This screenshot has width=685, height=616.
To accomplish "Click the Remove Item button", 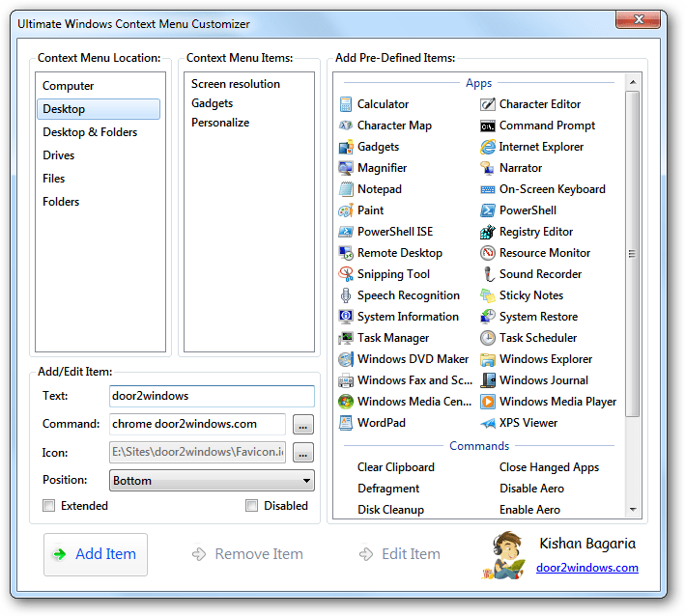I will pos(247,554).
